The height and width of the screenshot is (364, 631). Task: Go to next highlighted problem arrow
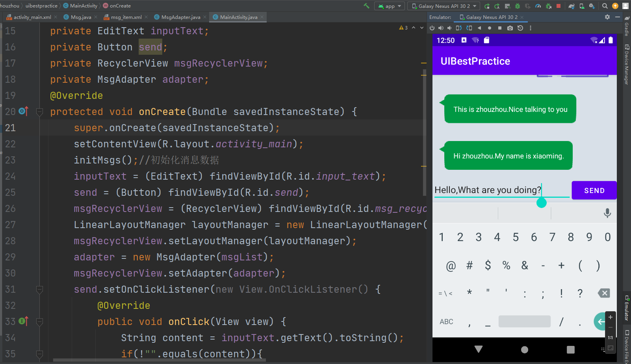[x=422, y=28]
